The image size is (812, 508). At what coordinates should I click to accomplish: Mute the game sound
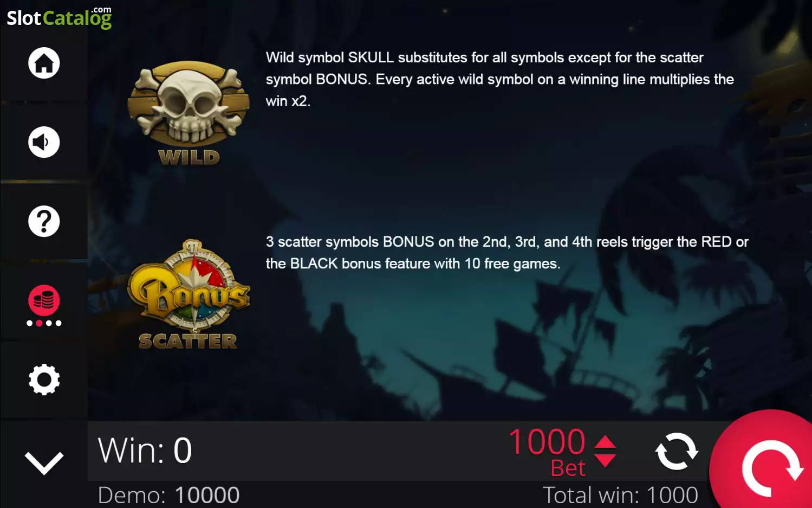(x=44, y=142)
